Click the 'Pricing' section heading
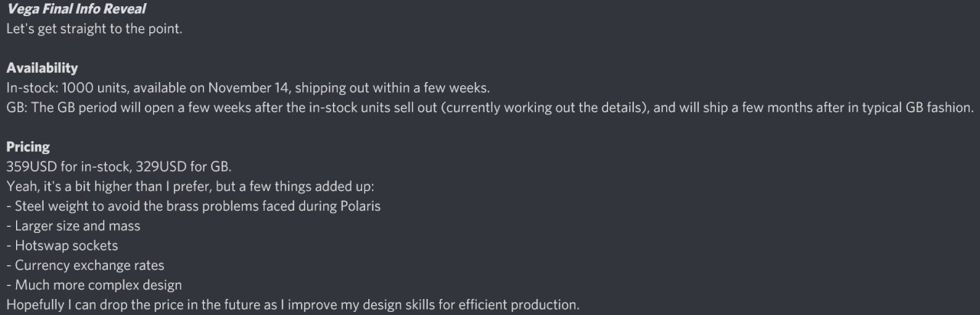 pos(28,146)
